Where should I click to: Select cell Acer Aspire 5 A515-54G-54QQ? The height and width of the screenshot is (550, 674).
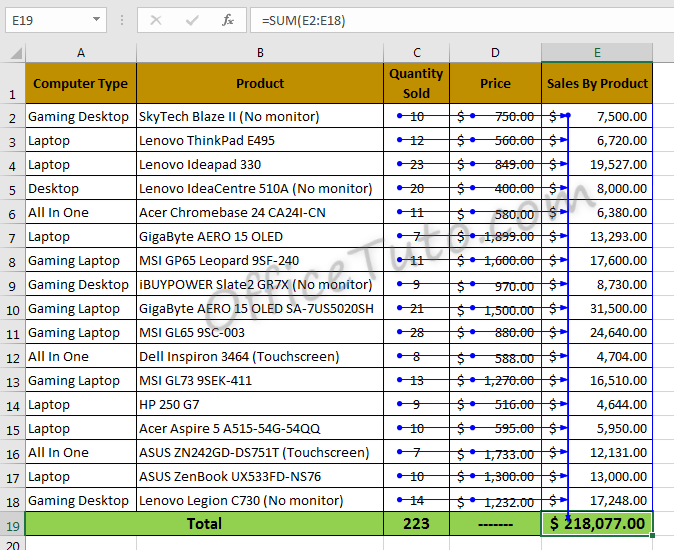[260, 428]
